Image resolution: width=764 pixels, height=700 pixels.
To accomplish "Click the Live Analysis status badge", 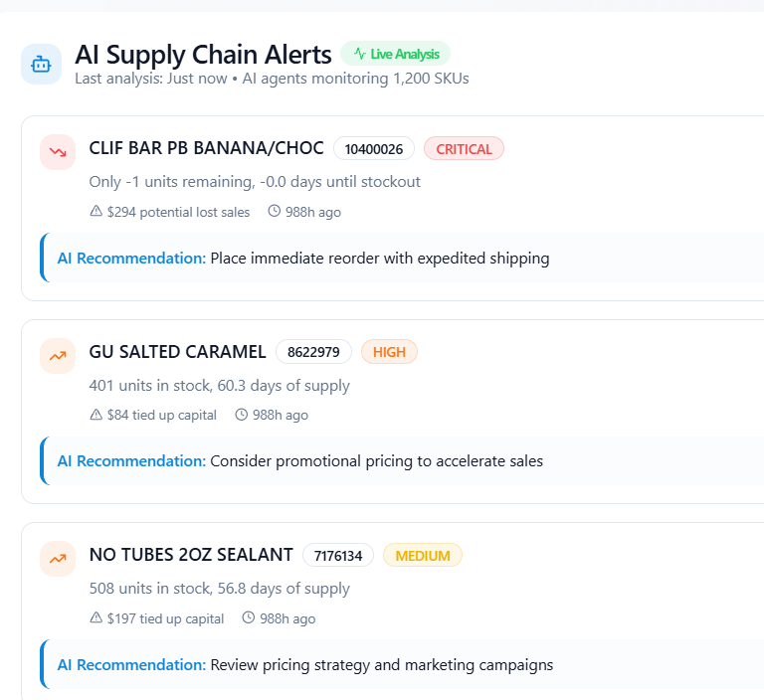I will 395,54.
